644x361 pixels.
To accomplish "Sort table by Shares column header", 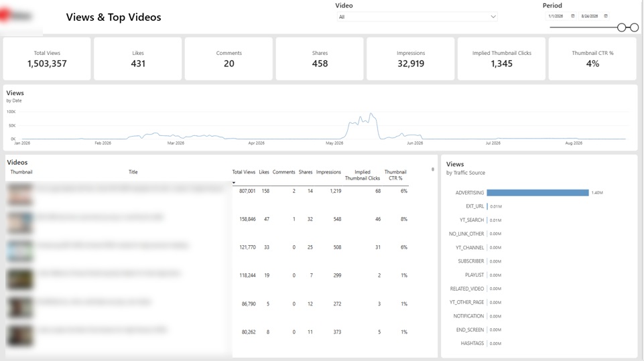I will (x=306, y=172).
